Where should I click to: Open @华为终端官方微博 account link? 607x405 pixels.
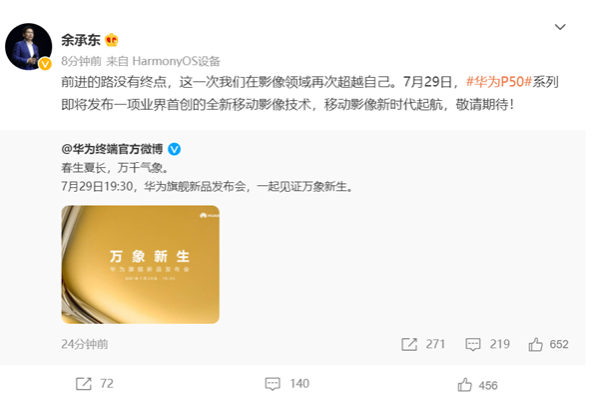click(x=112, y=149)
